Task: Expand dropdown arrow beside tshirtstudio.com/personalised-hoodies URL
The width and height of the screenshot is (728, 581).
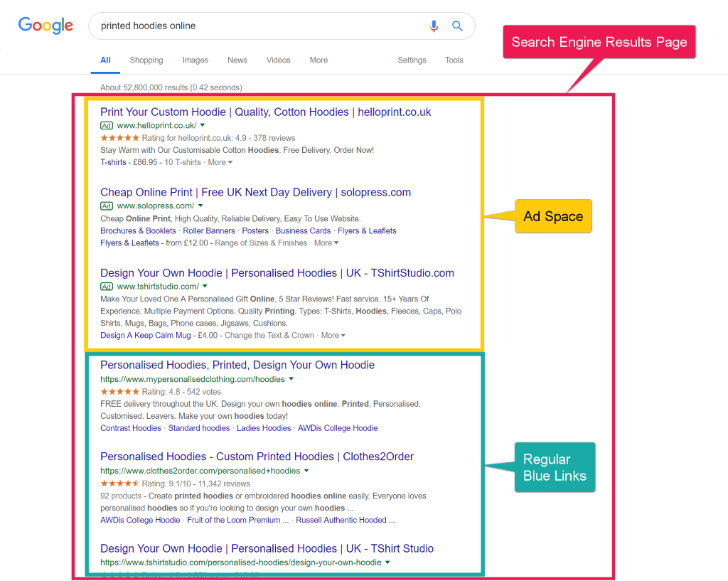Action: (x=387, y=563)
